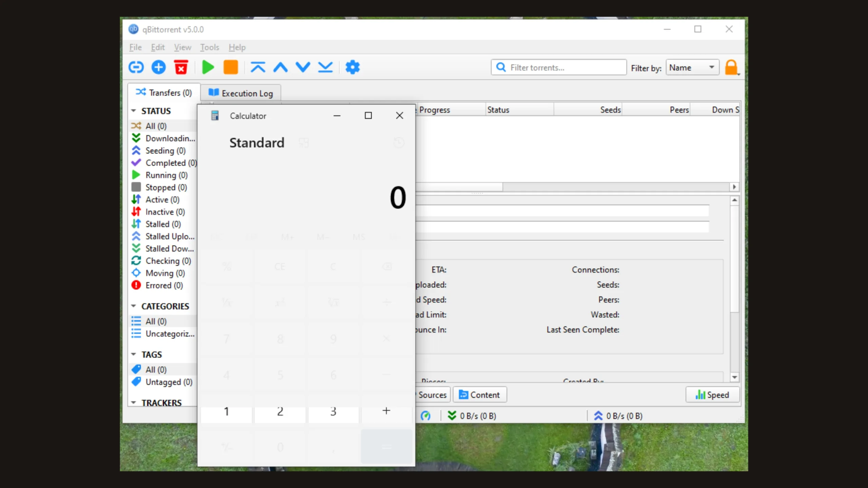The height and width of the screenshot is (488, 868).
Task: Move torrent up in queue icon
Action: point(280,67)
